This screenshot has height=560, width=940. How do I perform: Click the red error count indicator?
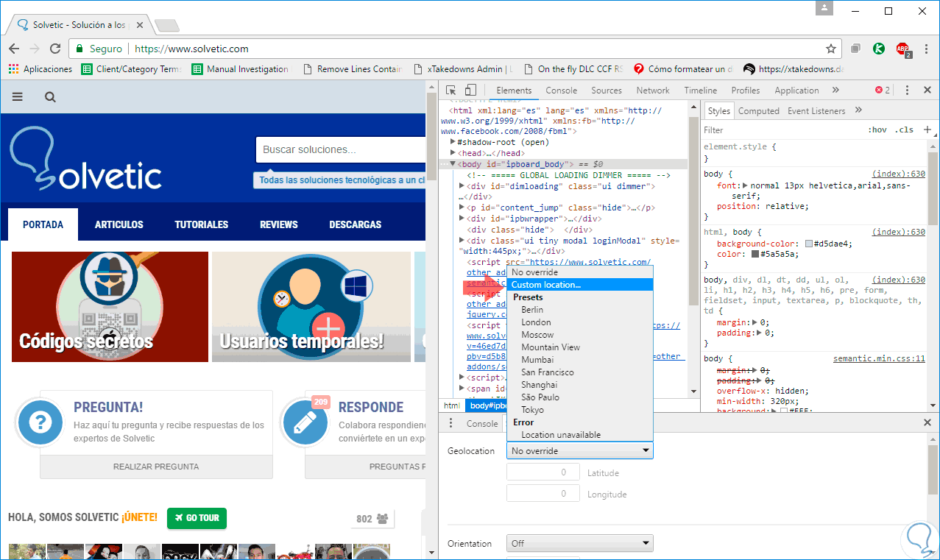pyautogui.click(x=882, y=91)
